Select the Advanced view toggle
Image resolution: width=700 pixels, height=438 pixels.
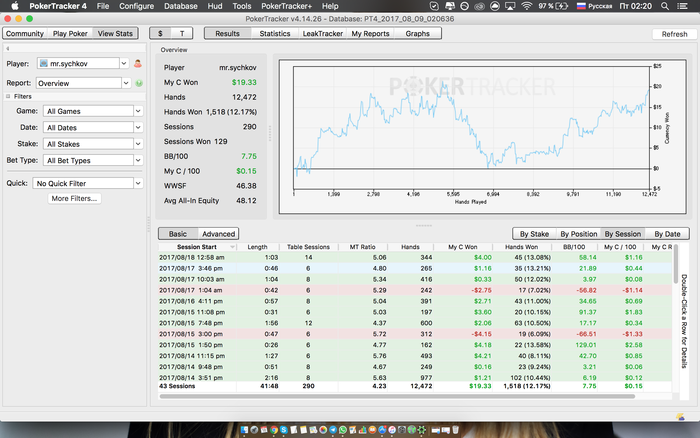pyautogui.click(x=218, y=234)
